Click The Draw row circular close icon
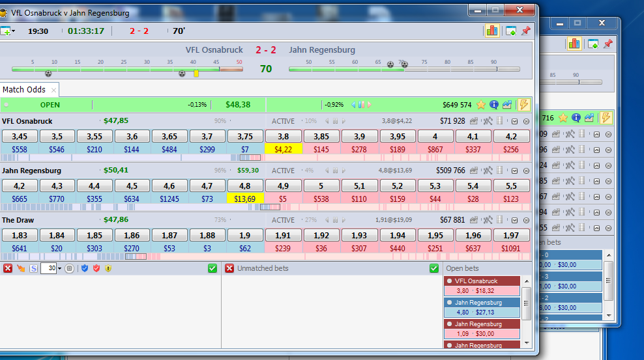 coord(526,220)
